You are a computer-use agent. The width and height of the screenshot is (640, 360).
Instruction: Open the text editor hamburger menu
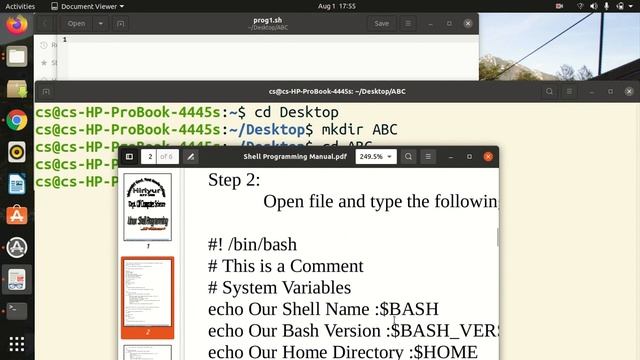(x=408, y=24)
